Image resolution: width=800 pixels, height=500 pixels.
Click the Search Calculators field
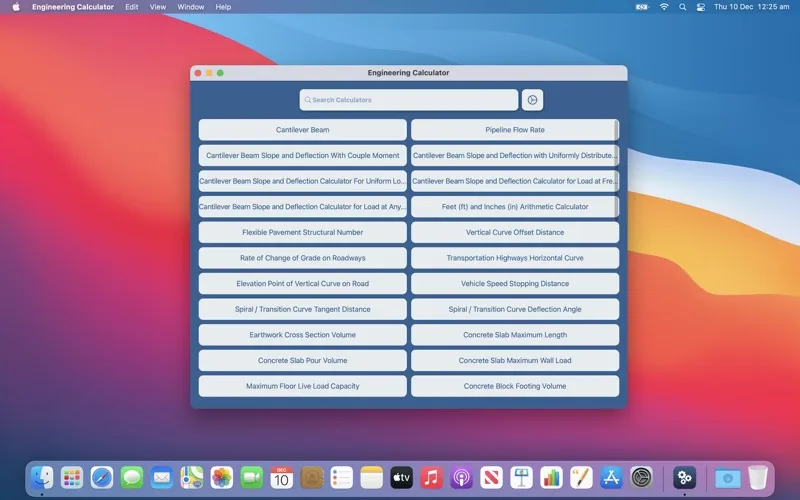click(408, 100)
